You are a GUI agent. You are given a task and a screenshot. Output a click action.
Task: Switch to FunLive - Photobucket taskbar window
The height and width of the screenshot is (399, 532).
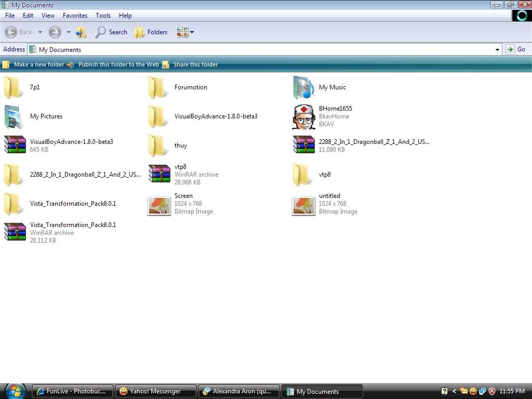tap(72, 391)
